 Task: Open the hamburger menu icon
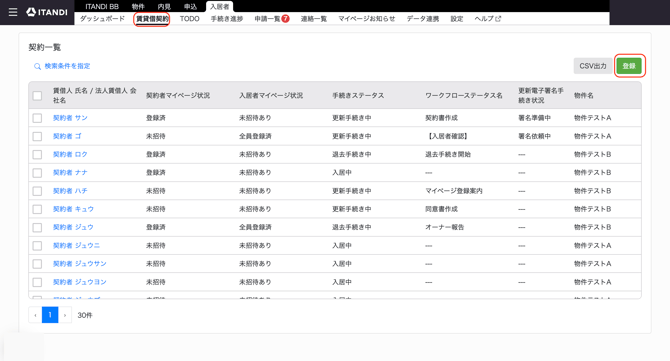click(13, 12)
